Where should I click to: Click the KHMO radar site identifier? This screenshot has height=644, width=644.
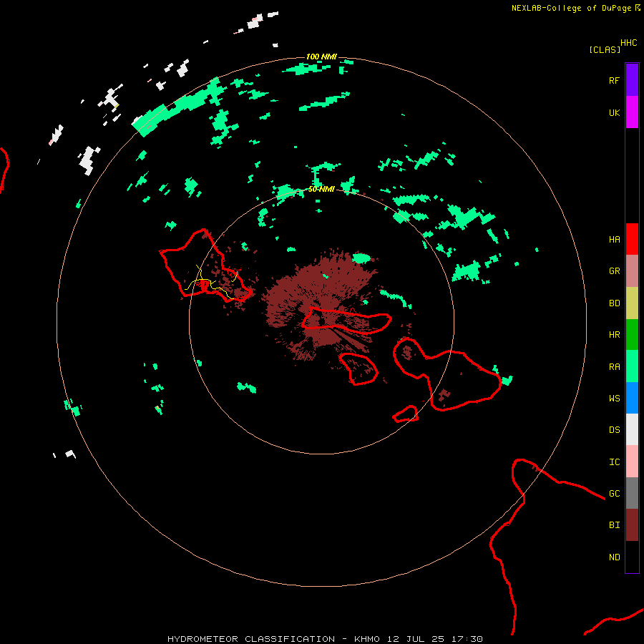(x=367, y=639)
